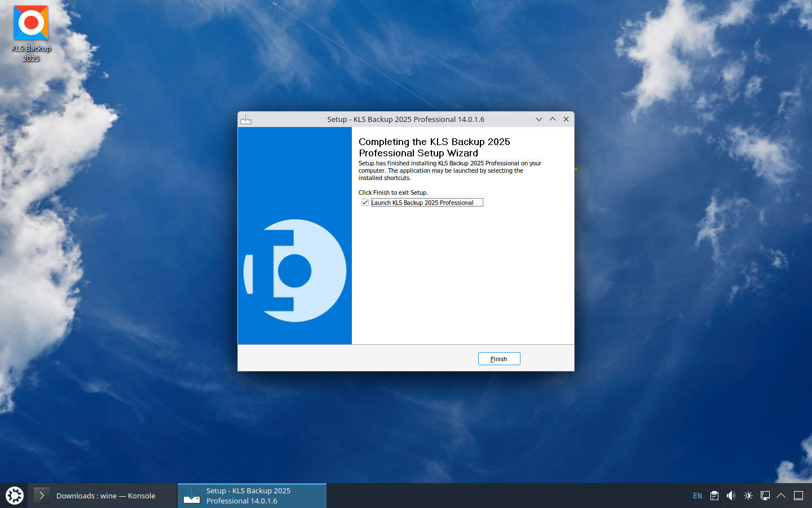812x508 pixels.
Task: Open the KDE application launcher
Action: [15, 496]
